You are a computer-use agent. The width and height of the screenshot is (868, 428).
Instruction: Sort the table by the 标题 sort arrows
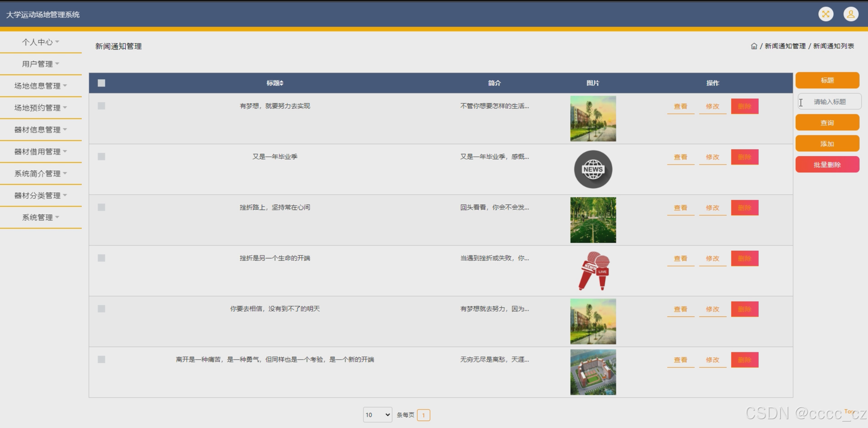282,83
